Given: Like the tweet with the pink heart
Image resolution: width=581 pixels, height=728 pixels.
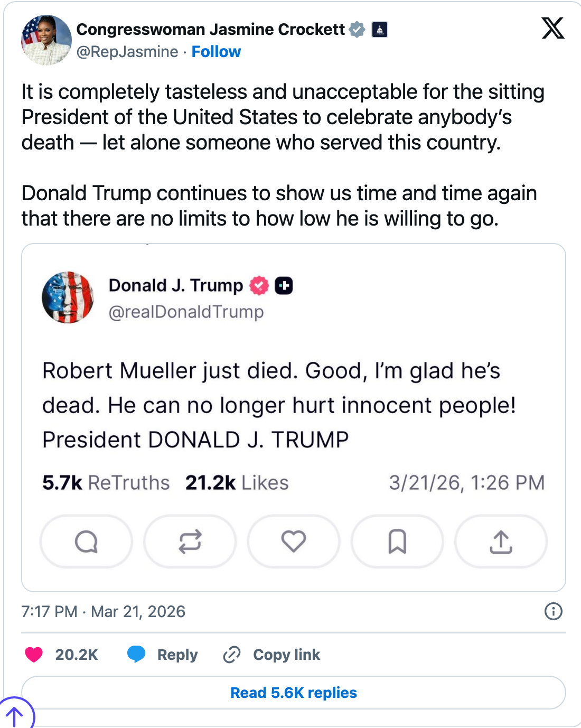Looking at the screenshot, I should [x=34, y=655].
